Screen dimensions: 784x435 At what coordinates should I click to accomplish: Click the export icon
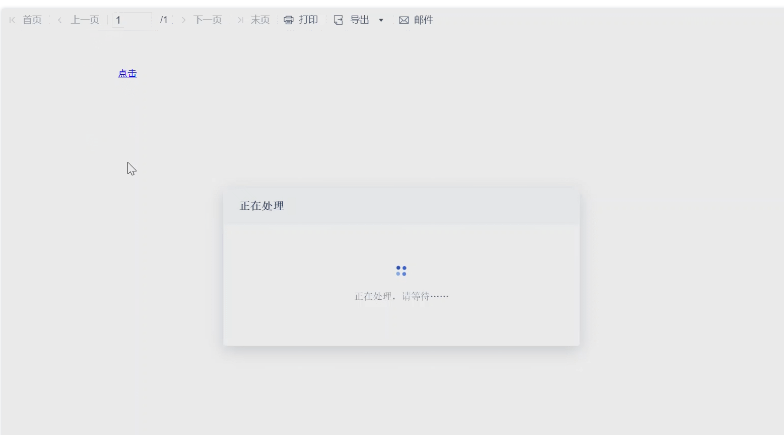coord(338,20)
